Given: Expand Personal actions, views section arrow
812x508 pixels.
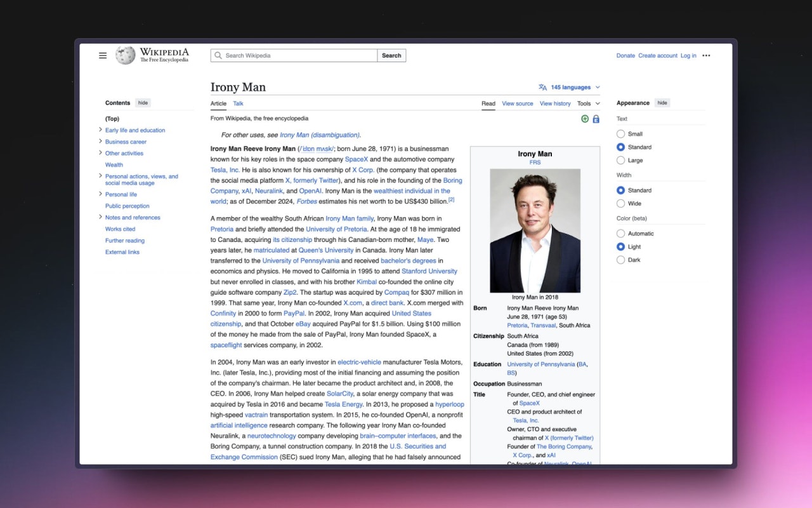Looking at the screenshot, I should (x=100, y=176).
